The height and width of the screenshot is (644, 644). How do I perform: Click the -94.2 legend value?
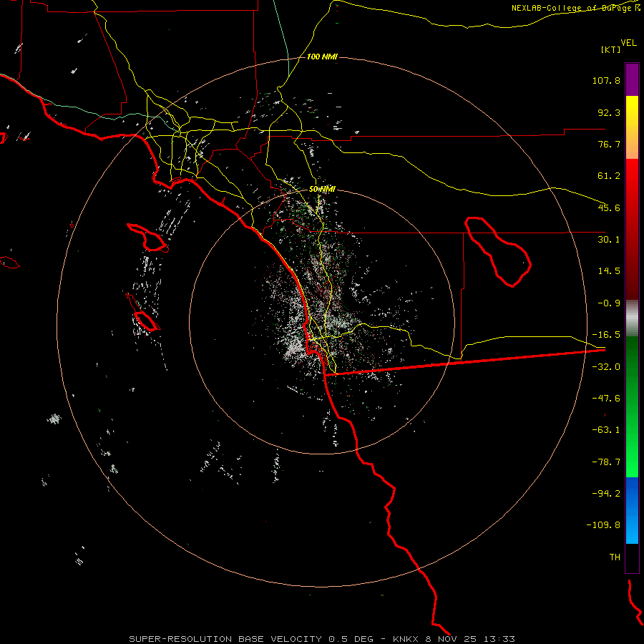click(606, 494)
